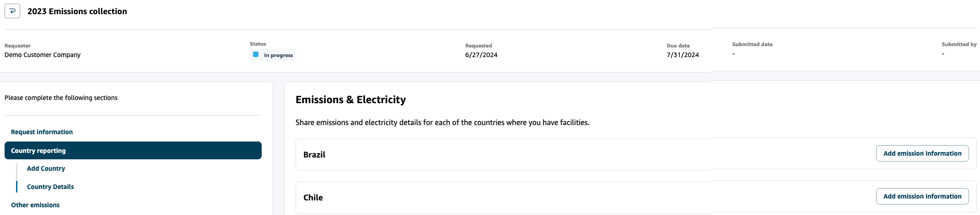980x215 pixels.
Task: Click the requested date 6/27/2024
Action: pyautogui.click(x=481, y=55)
